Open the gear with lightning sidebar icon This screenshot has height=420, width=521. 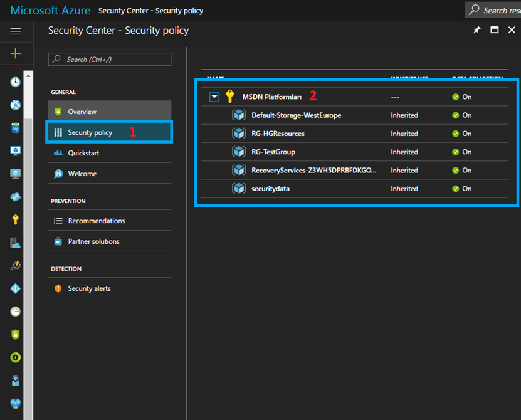(x=15, y=266)
